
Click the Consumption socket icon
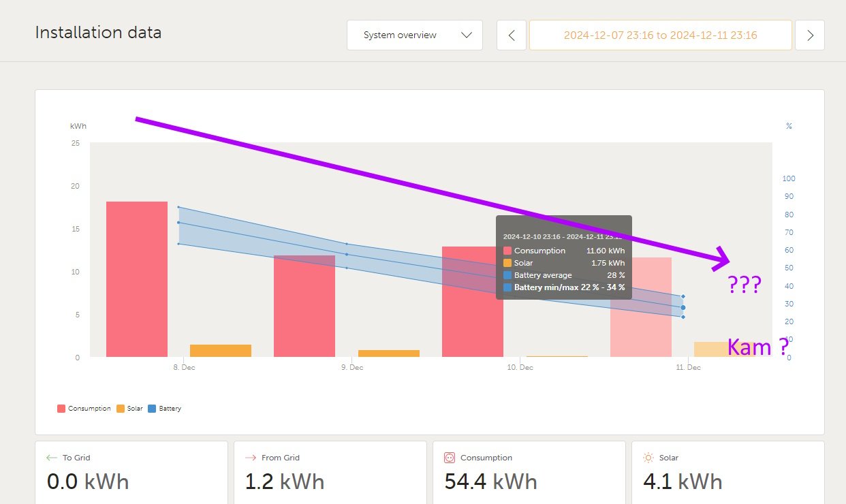pyautogui.click(x=449, y=458)
